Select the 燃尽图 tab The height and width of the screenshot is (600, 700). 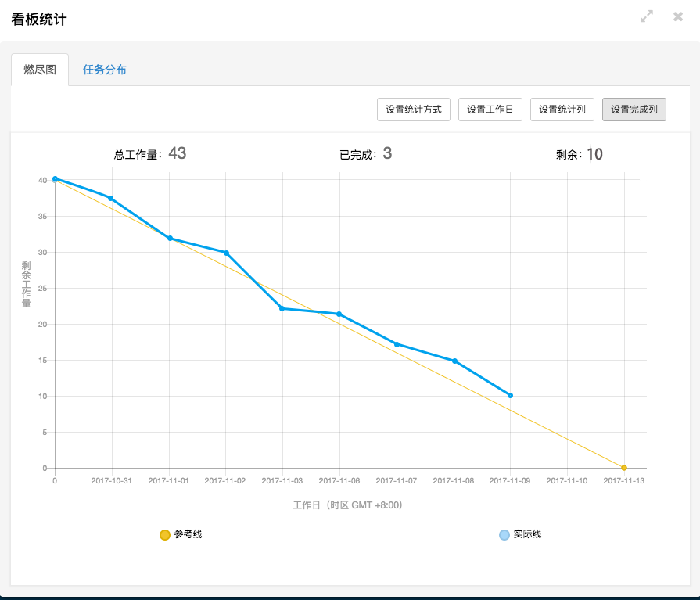40,70
